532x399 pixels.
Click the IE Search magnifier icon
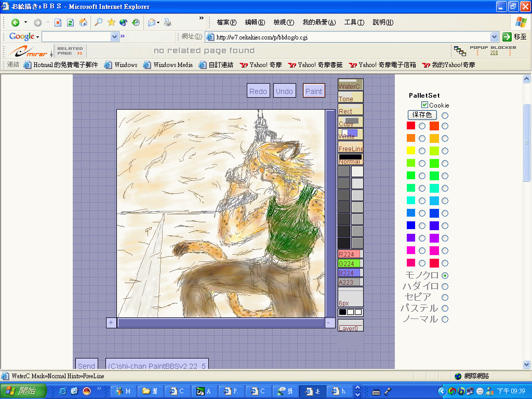98,22
